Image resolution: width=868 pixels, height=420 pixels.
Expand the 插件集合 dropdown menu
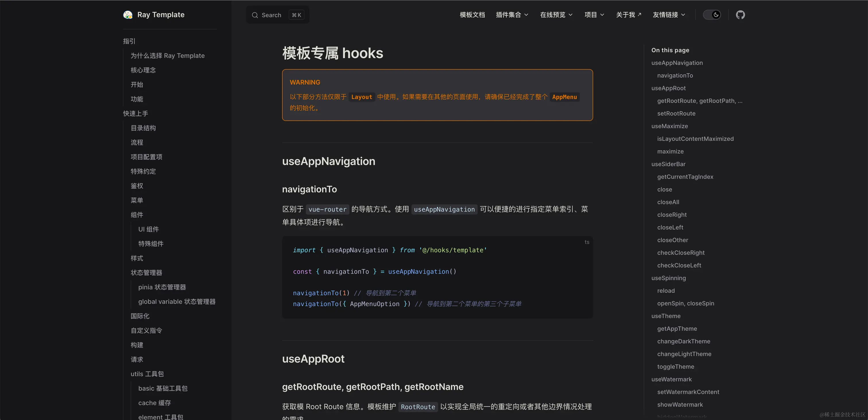(511, 15)
